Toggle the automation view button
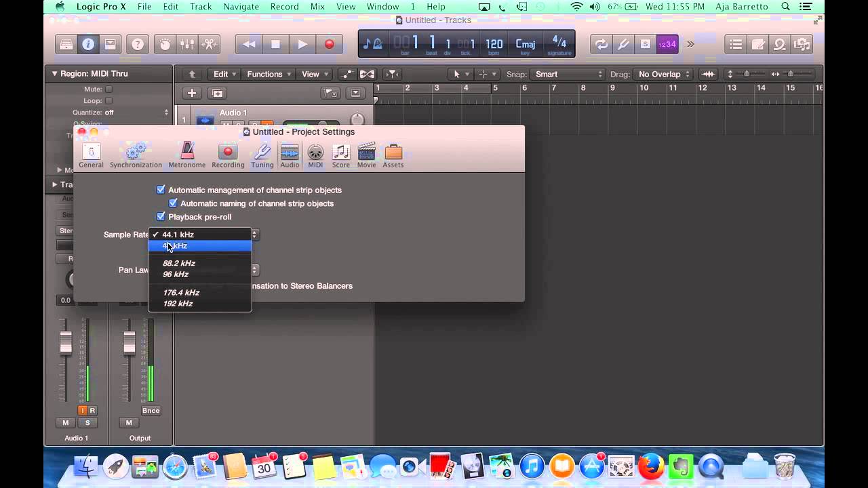Image resolution: width=868 pixels, height=488 pixels. (x=348, y=74)
